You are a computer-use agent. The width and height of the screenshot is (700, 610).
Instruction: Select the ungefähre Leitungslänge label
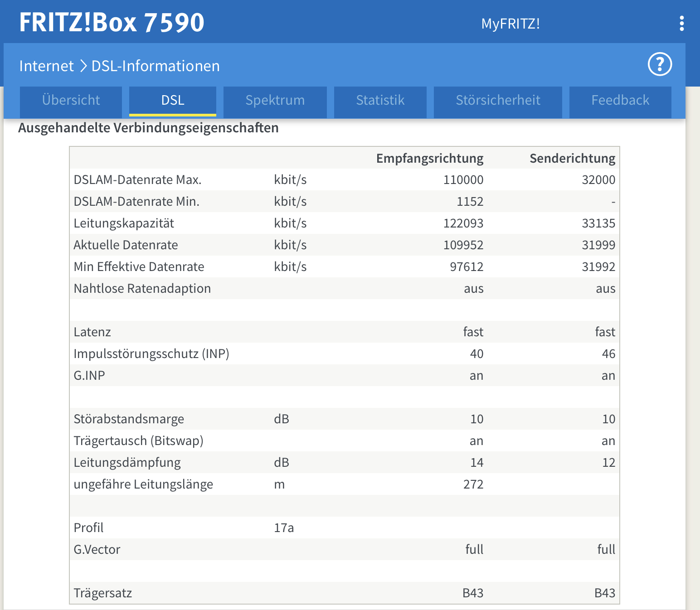(143, 484)
